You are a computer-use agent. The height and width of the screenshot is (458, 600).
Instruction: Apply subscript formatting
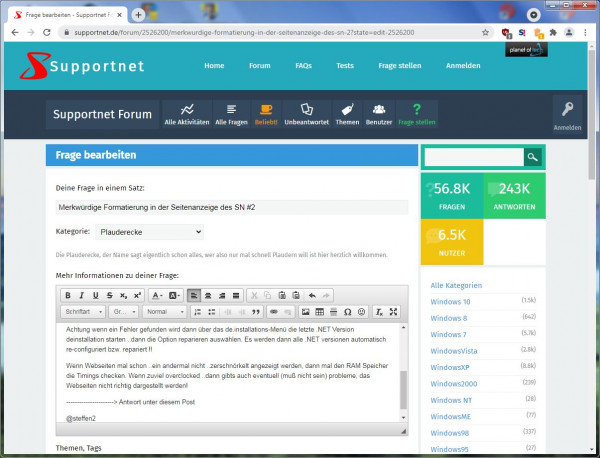click(x=123, y=295)
